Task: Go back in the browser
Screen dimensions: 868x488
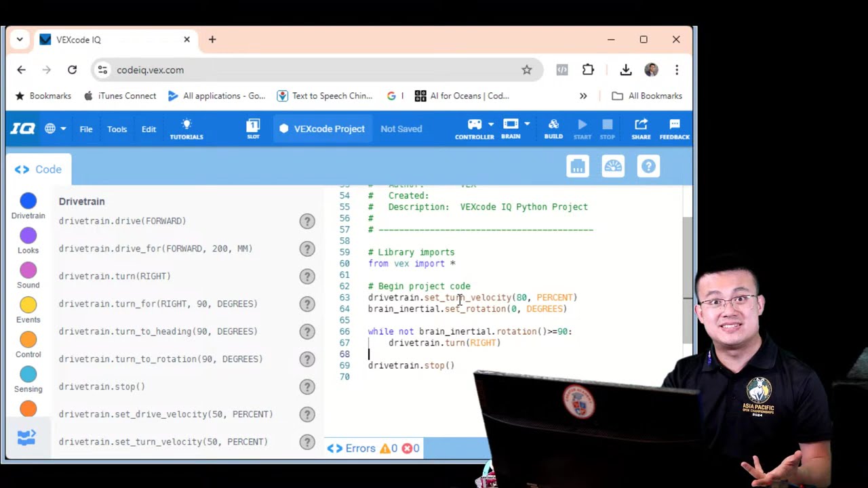Action: pyautogui.click(x=21, y=70)
